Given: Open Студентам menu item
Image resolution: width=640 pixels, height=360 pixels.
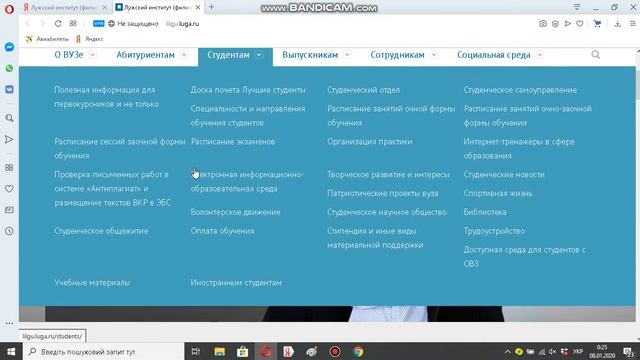Looking at the screenshot, I should click(x=228, y=55).
